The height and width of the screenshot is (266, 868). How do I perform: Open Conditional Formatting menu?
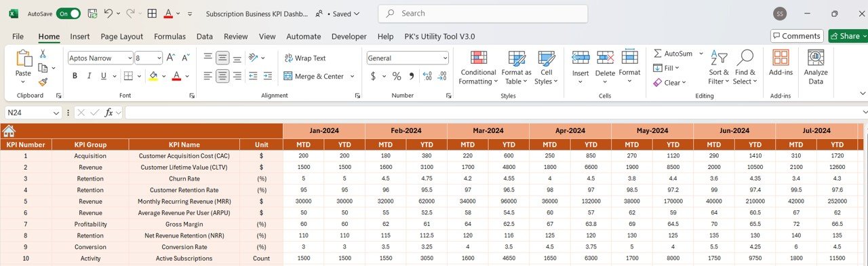(478, 68)
